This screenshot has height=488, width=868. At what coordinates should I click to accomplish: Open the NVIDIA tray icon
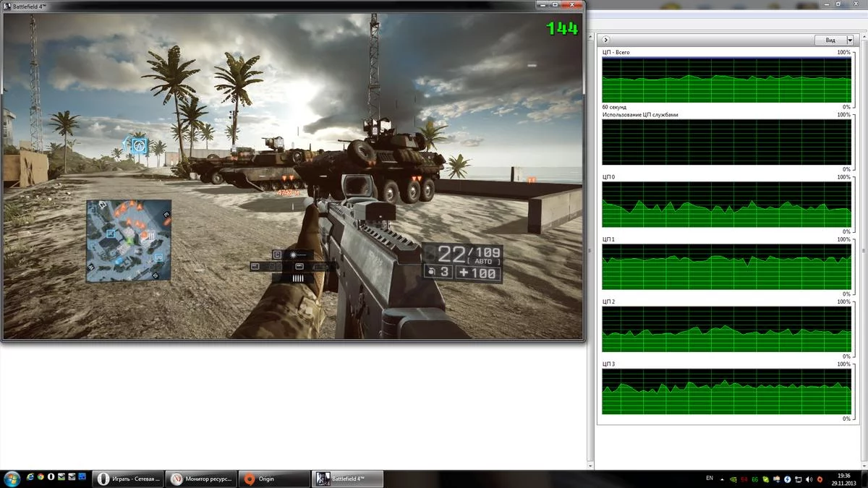[733, 479]
